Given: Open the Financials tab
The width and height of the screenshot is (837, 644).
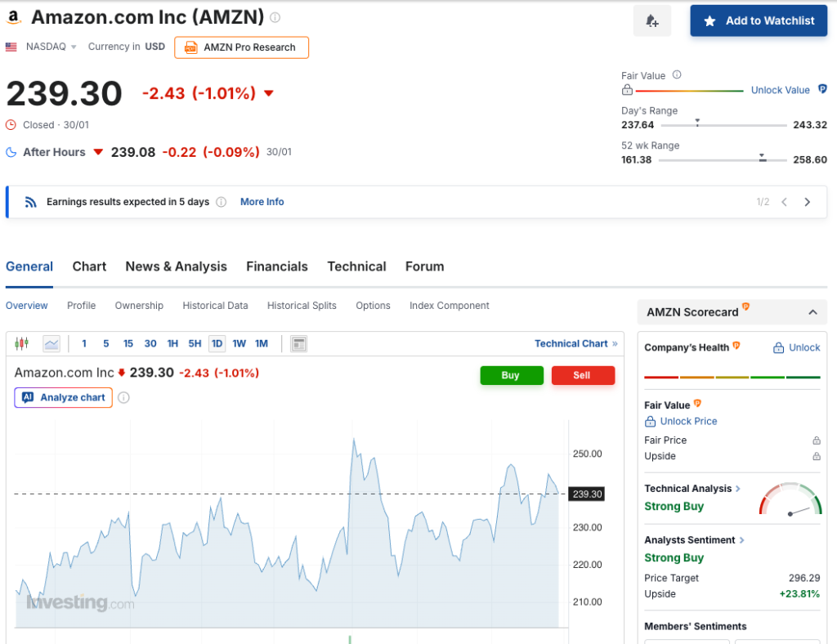Looking at the screenshot, I should click(x=277, y=266).
